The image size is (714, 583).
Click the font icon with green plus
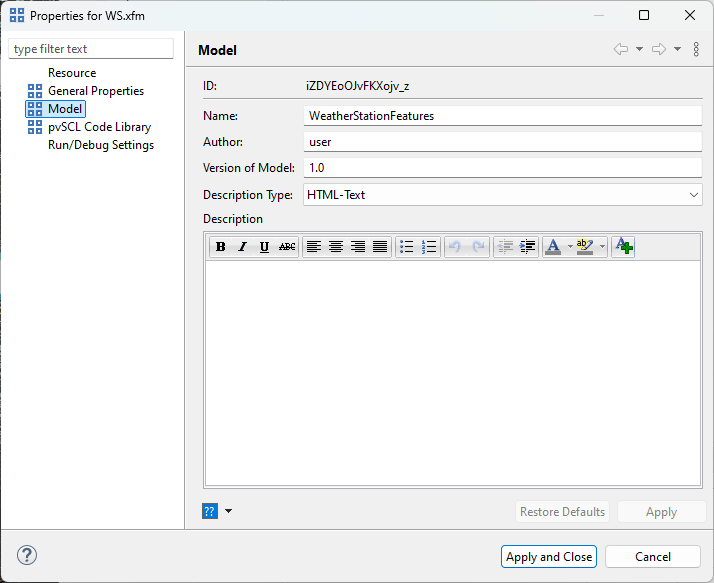click(x=623, y=247)
